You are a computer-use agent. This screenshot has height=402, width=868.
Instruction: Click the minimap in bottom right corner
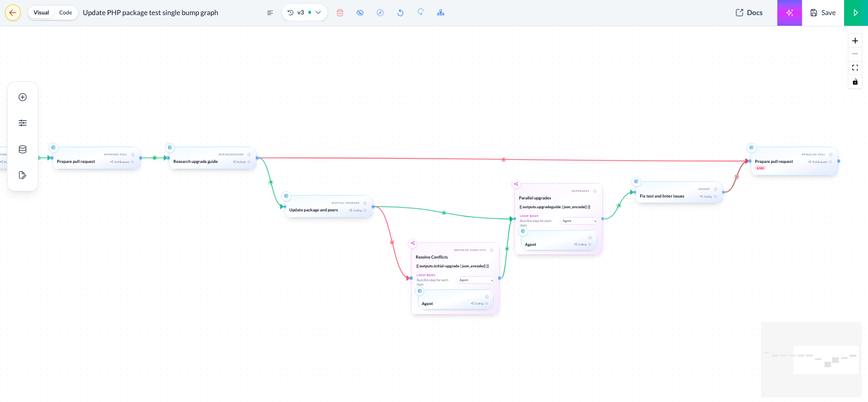point(811,359)
